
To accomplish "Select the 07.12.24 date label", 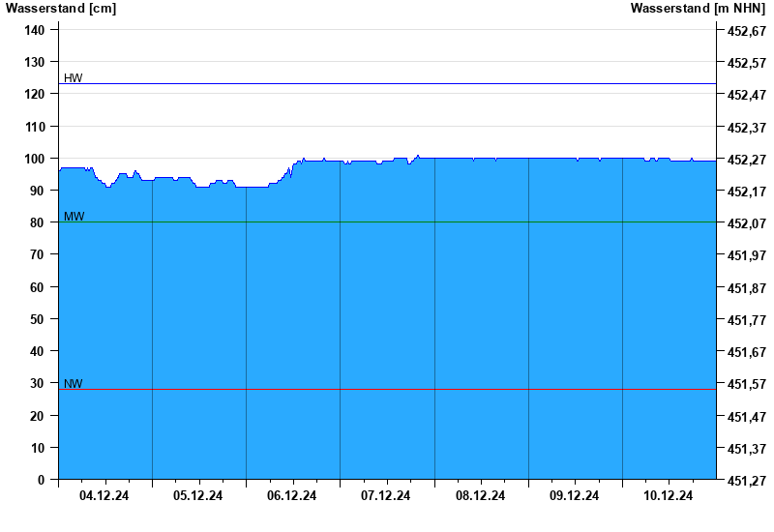I will tap(386, 495).
